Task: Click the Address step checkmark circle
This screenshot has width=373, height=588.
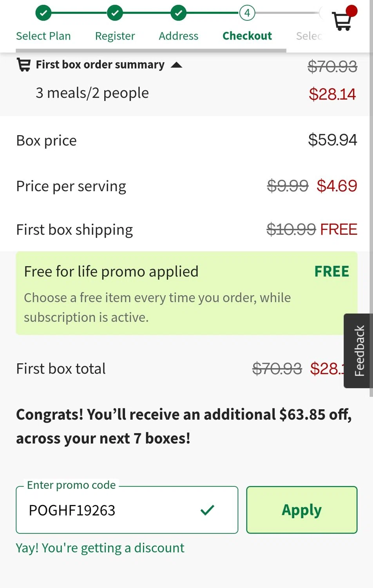Action: coord(178,13)
